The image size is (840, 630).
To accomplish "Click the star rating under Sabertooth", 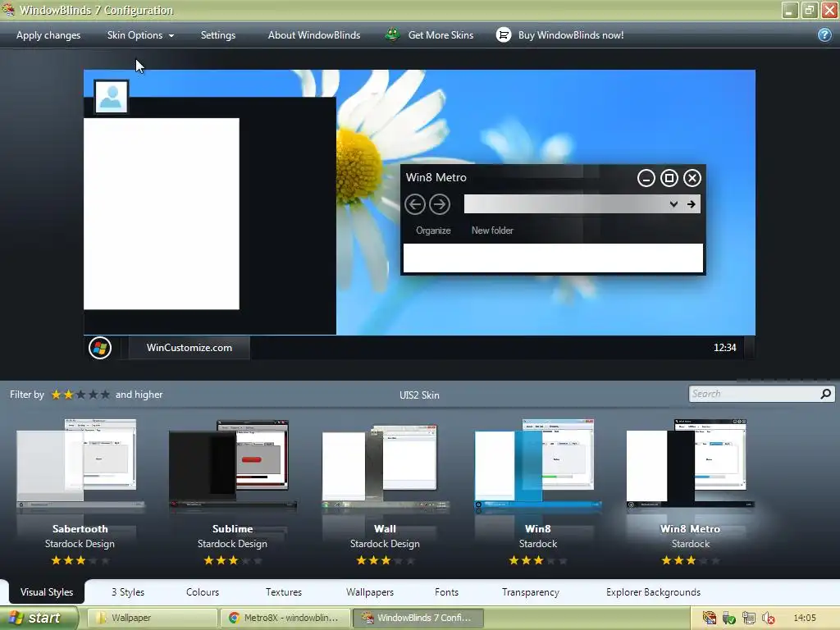I will pyautogui.click(x=80, y=561).
